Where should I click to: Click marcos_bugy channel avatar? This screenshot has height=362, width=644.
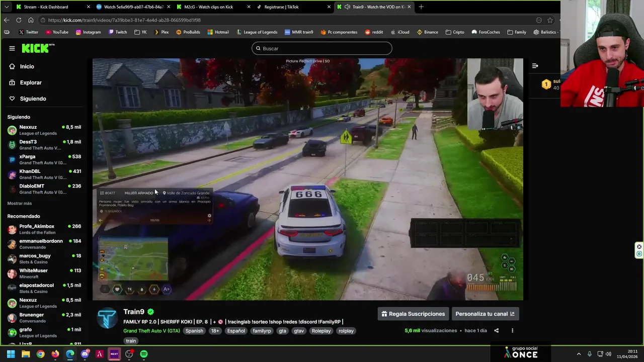(12, 259)
